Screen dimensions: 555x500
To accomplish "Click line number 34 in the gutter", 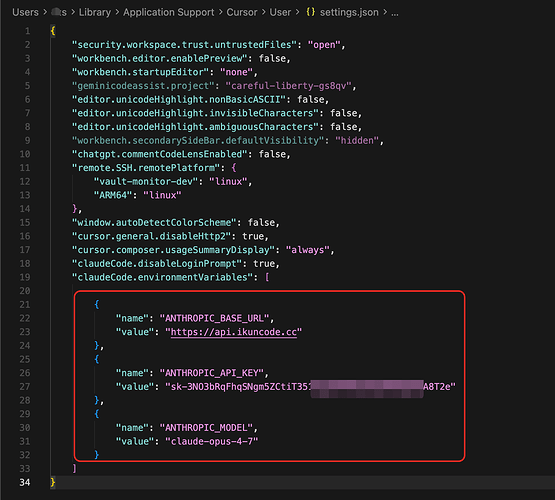I will pos(25,482).
